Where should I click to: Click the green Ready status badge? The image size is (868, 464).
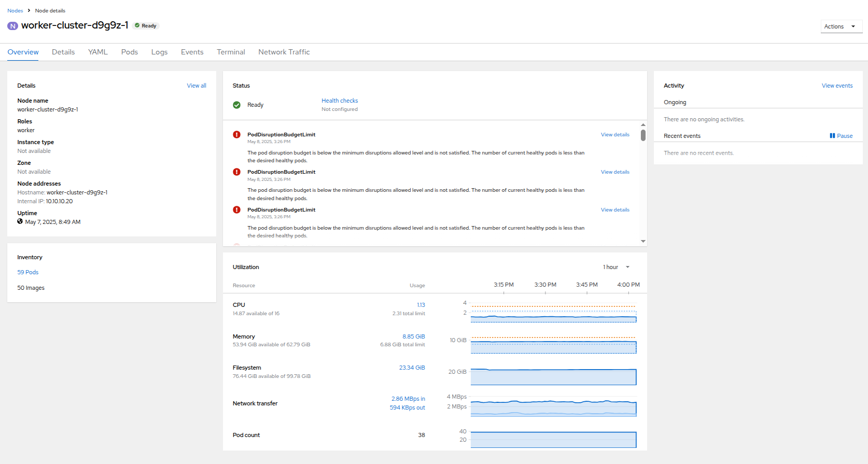click(x=146, y=25)
